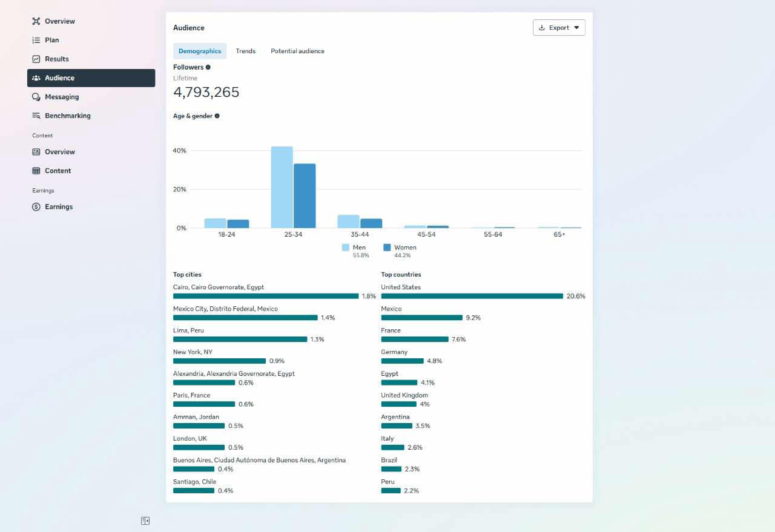Click the United States country bar
The image size is (775, 532).
click(472, 296)
